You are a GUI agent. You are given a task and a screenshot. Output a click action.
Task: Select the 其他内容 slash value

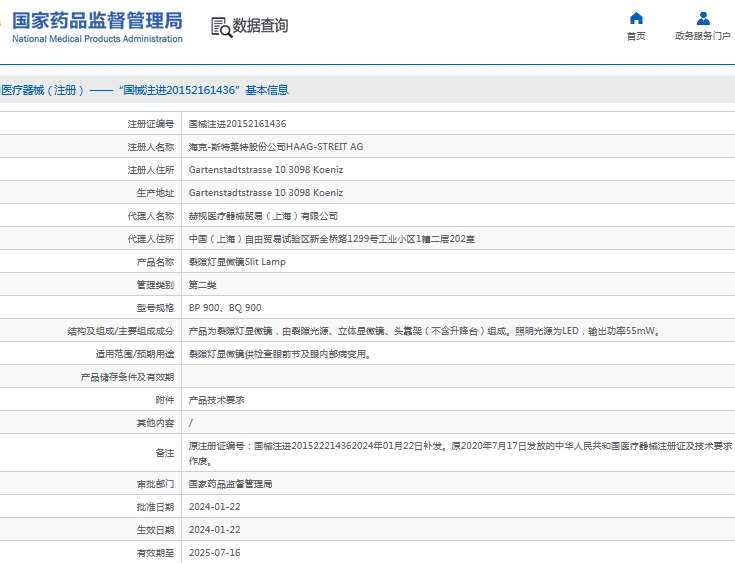click(x=190, y=423)
